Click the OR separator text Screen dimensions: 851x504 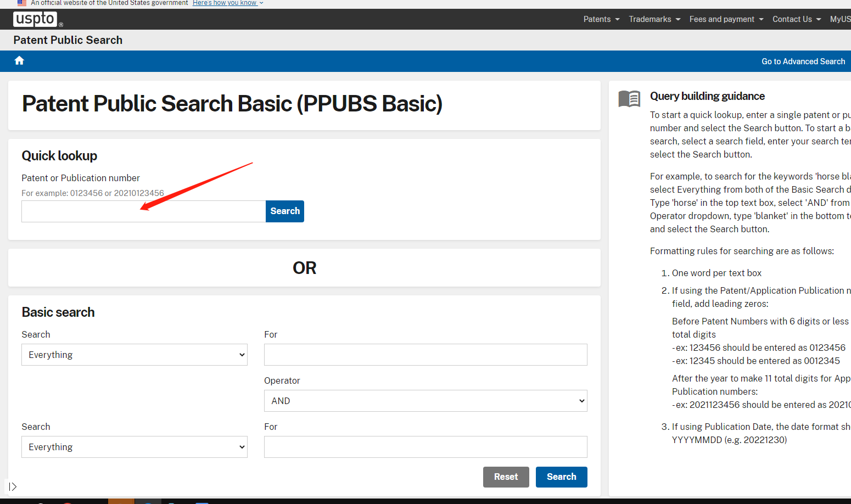point(304,268)
